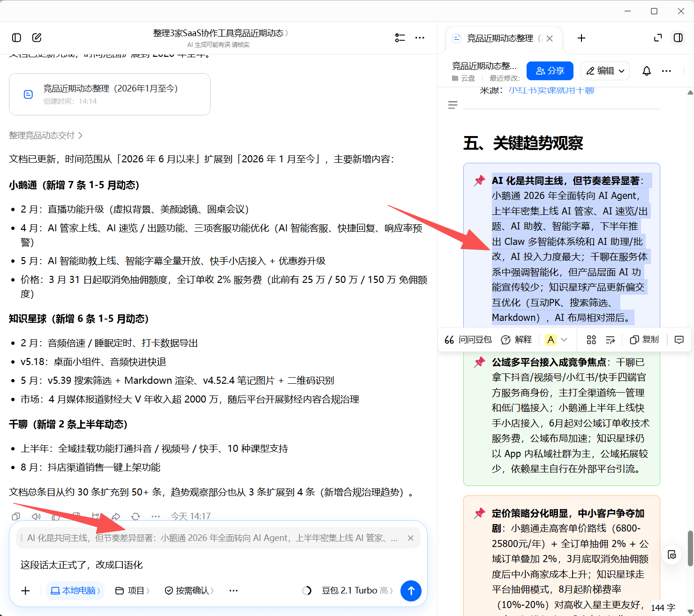Open the block grid icon in selection toolbar
Image resolution: width=694 pixels, height=616 pixels.
(591, 340)
